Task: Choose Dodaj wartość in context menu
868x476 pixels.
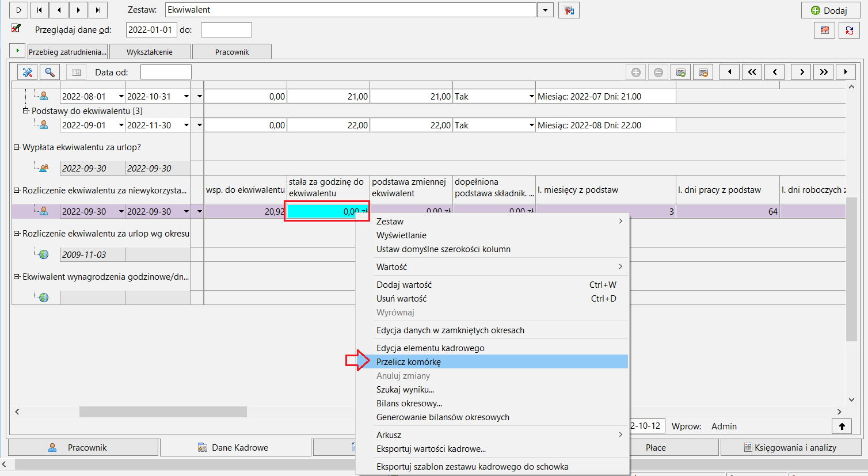Action: point(404,284)
